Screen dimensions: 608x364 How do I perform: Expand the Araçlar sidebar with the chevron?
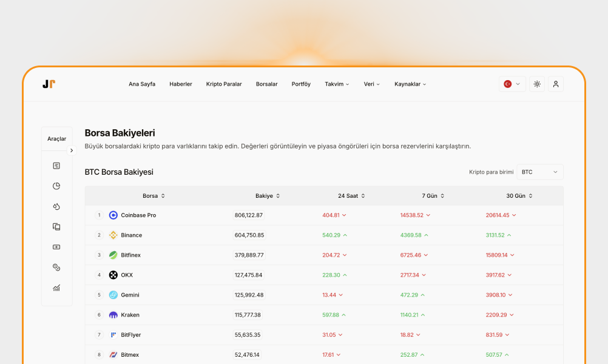tap(72, 149)
